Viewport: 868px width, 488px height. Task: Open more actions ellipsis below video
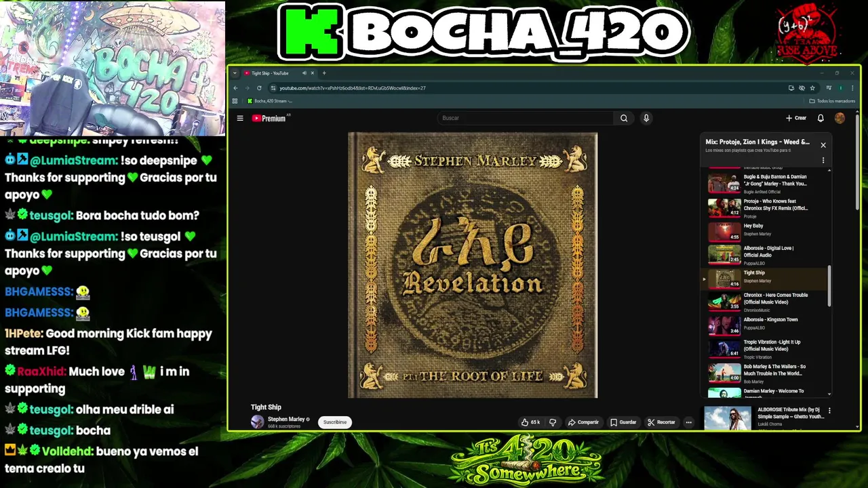tap(688, 422)
